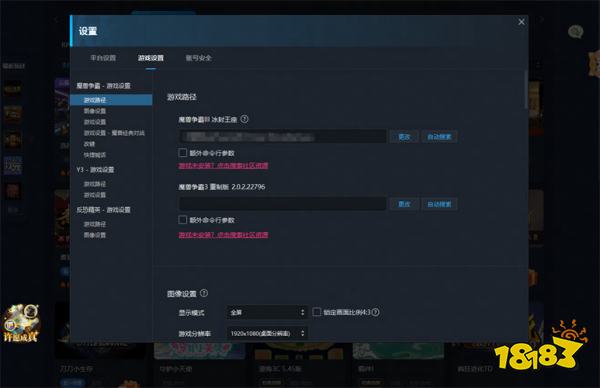The width and height of the screenshot is (600, 388).
Task: Click 自动搜索 for 魔兽争霸3 重制版 path
Action: (x=439, y=204)
